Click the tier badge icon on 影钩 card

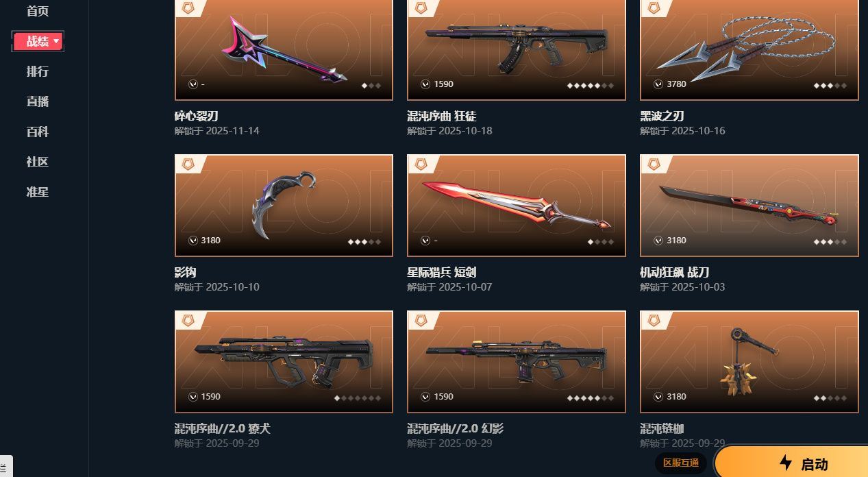tap(187, 164)
